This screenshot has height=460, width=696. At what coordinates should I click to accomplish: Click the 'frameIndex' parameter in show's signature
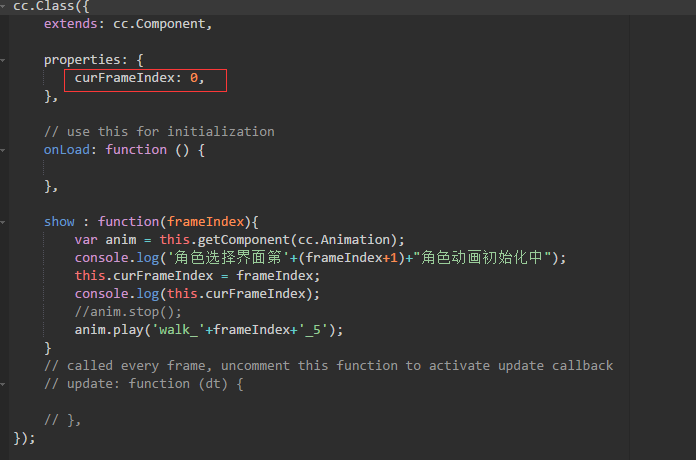(x=206, y=222)
